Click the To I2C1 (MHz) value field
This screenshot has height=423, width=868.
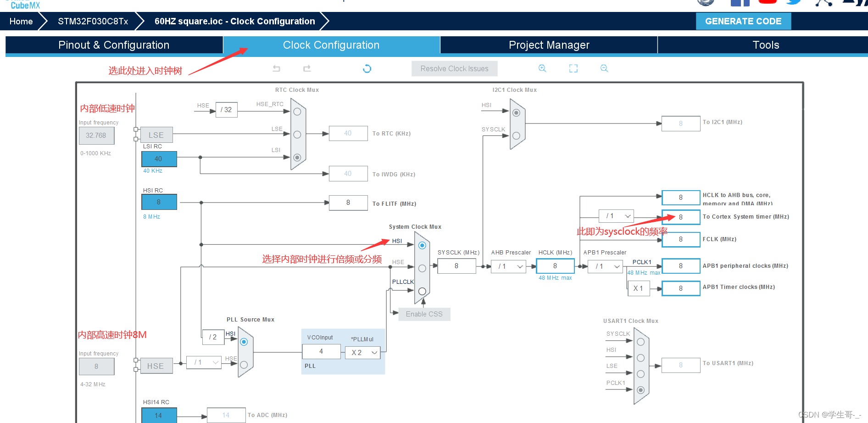(681, 124)
